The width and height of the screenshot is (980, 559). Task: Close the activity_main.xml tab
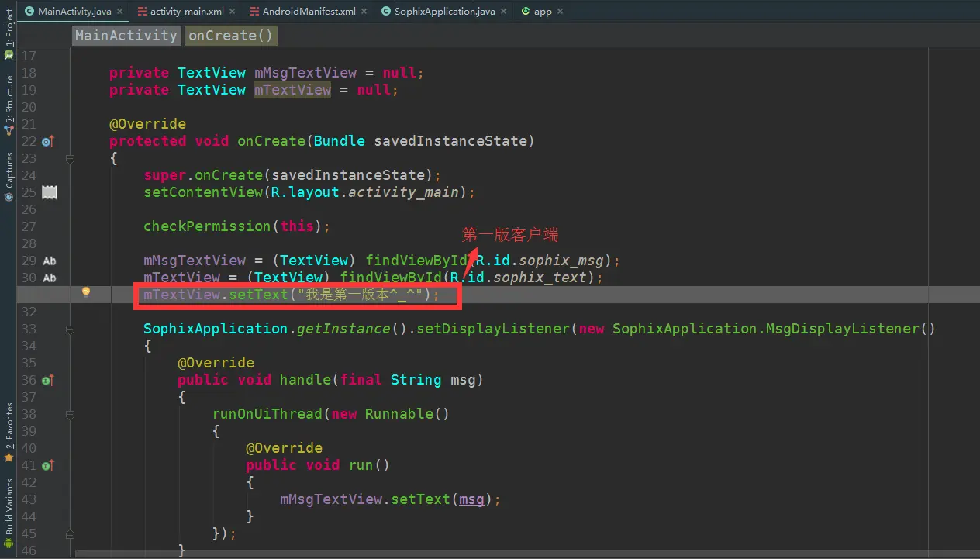tap(233, 12)
